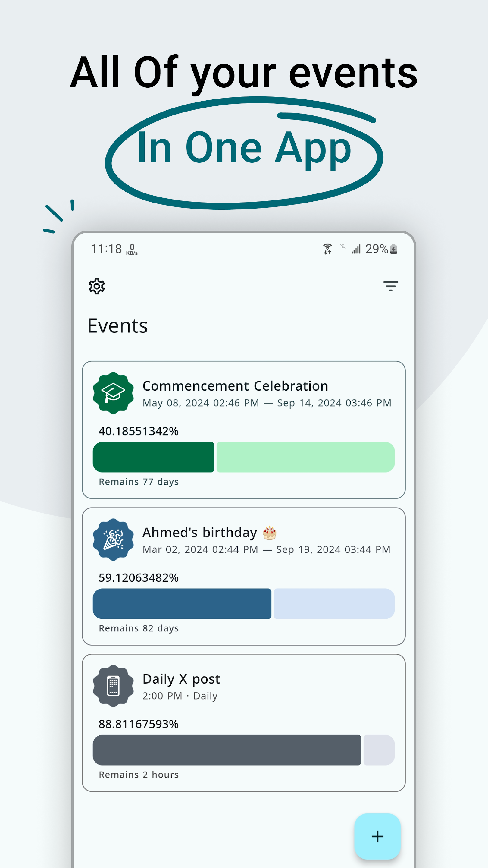Tap the 'Remains 2 hours' label
Screen dimensions: 488x868
[139, 775]
